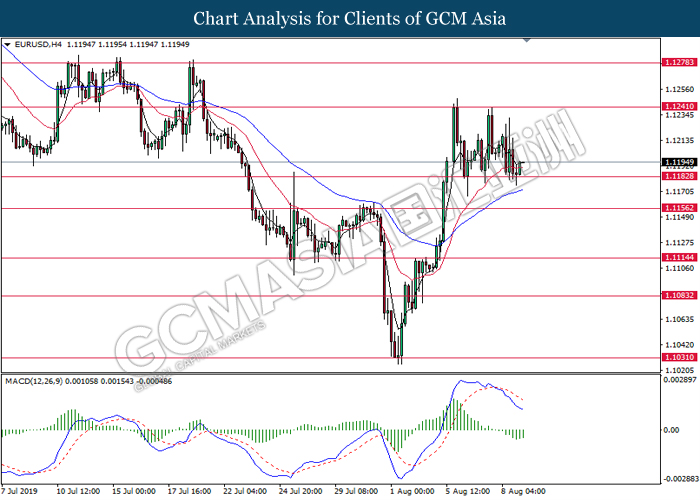Select the 1.11144 price level label
The width and height of the screenshot is (700, 500).
click(679, 257)
